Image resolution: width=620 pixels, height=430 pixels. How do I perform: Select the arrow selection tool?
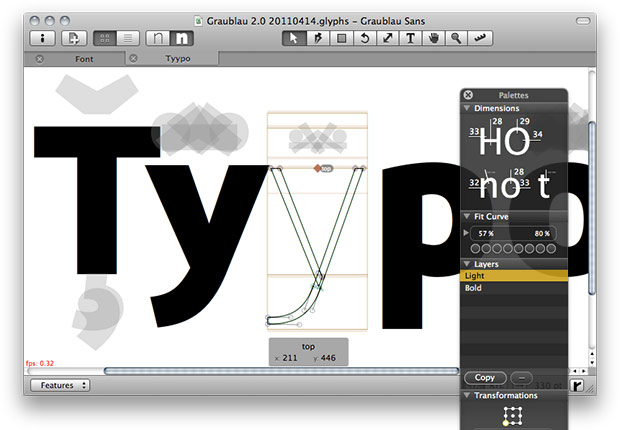[294, 38]
